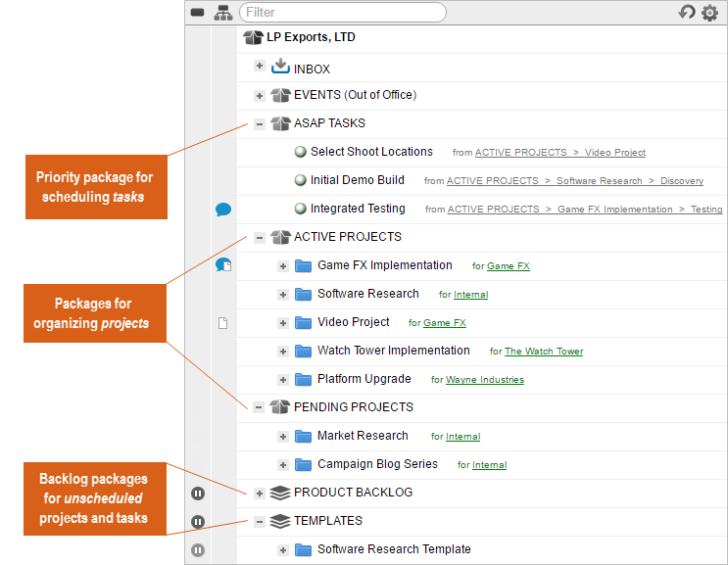Click the settings gear icon
Viewport: 728px width, 565px height.
coord(709,13)
